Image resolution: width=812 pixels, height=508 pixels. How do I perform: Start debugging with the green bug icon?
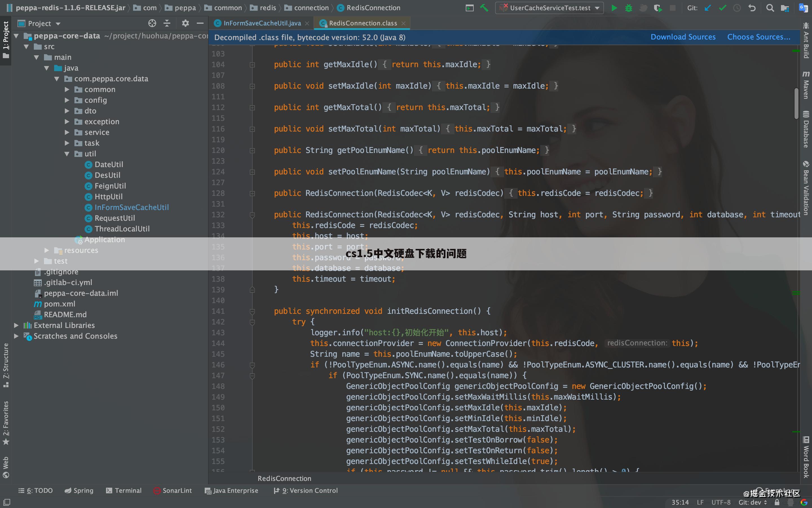[629, 8]
